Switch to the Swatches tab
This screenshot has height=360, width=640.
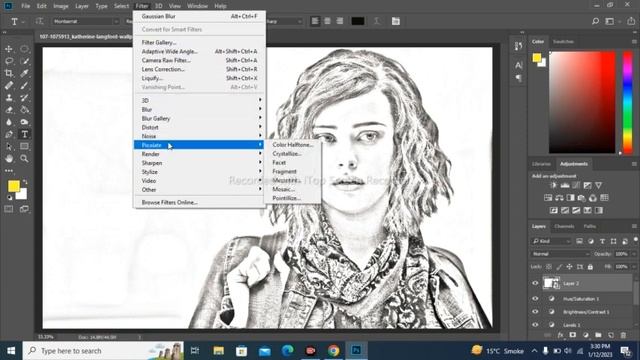[x=563, y=42]
